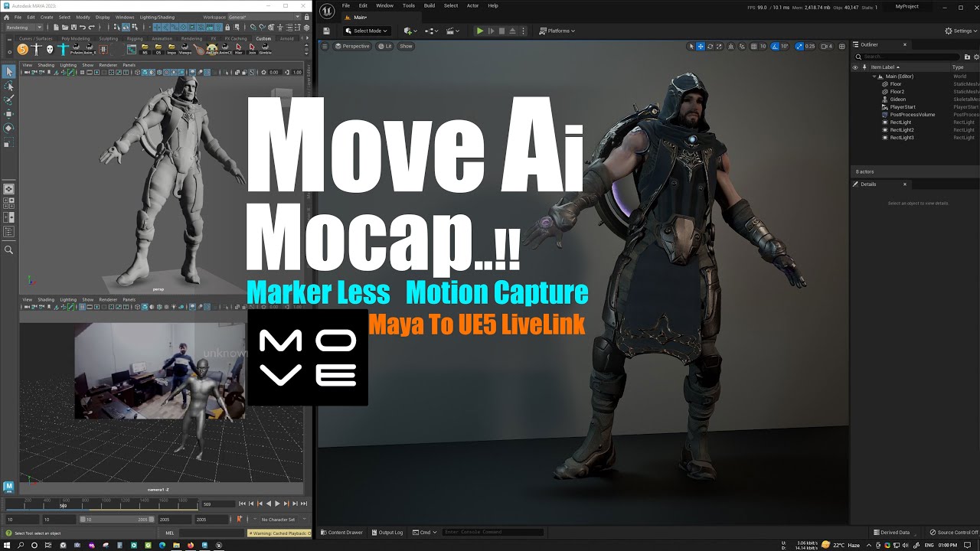Click Windows Start button
The width and height of the screenshot is (980, 551).
(x=6, y=545)
